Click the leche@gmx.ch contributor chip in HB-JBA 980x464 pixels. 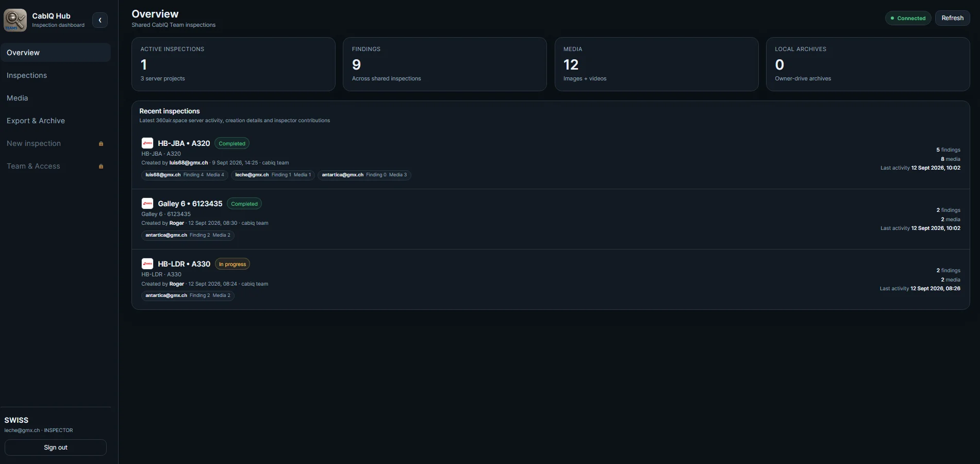273,175
